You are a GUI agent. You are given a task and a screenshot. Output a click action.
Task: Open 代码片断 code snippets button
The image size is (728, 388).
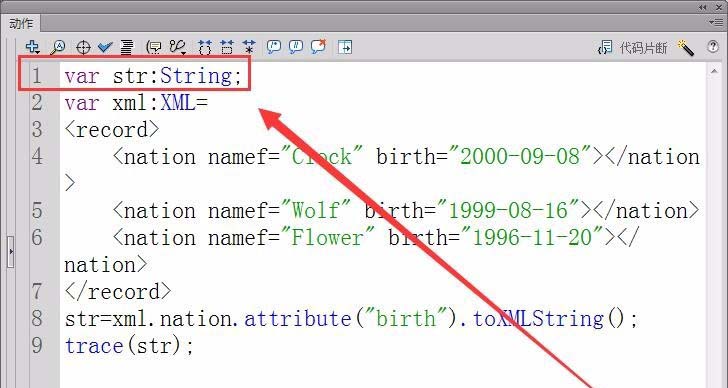tap(632, 47)
